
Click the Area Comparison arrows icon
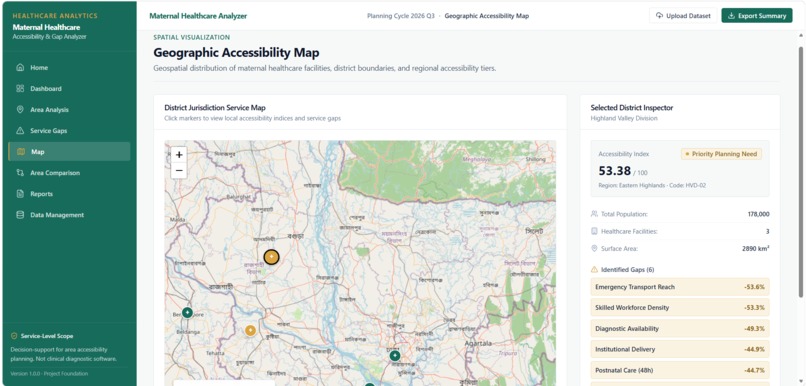20,173
